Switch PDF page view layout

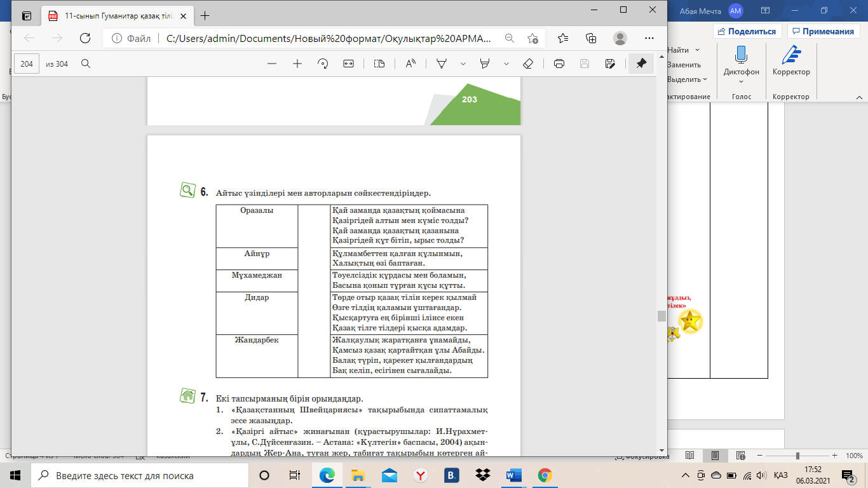[379, 64]
